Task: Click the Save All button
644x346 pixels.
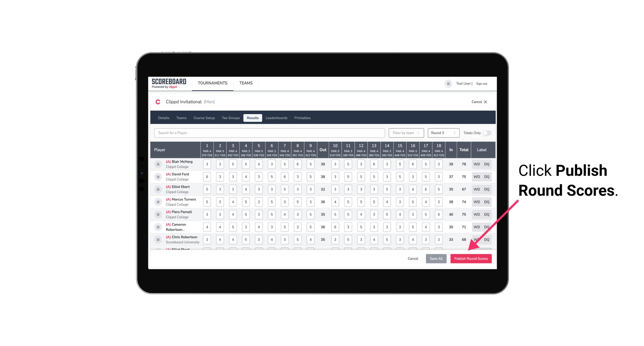Action: click(436, 258)
